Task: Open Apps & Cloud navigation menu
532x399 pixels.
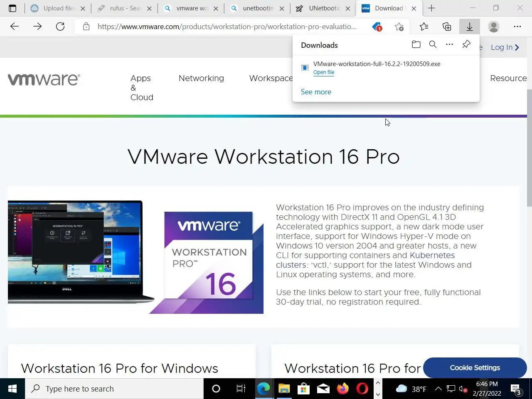Action: click(142, 88)
